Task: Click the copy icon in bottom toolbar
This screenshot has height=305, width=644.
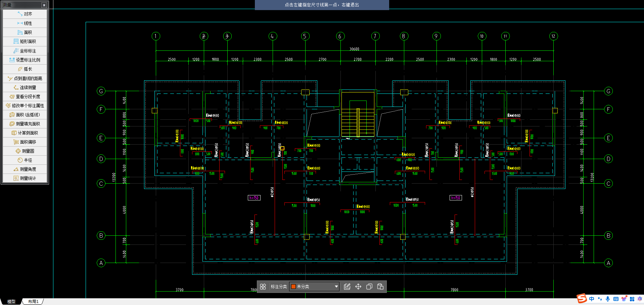Action: click(369, 287)
